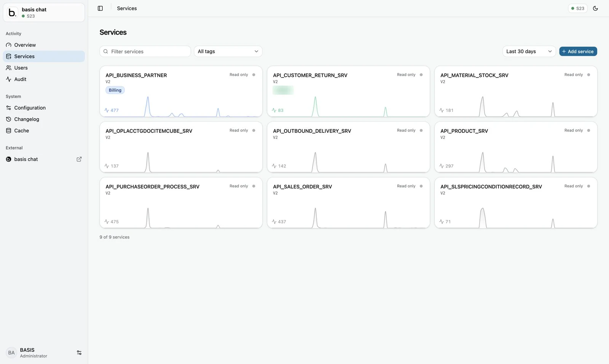Click status dot on API_PURCHASEORDER_PROCESS_SRV card
The width and height of the screenshot is (609, 364).
click(254, 186)
